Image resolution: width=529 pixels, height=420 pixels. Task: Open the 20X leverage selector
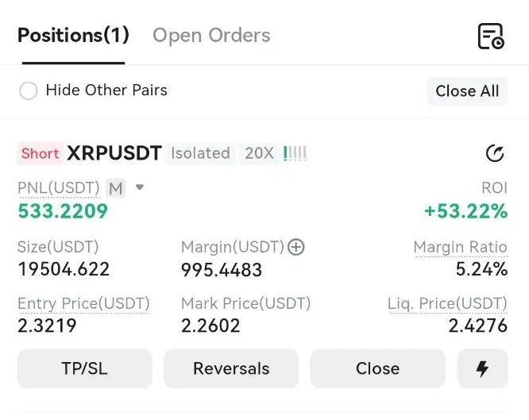pos(259,153)
